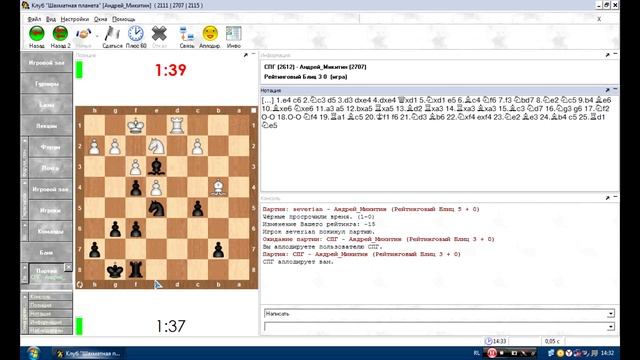Screen dimensions: 640x360
Task: Collapse the Информация panel with its dash
Action: (615, 53)
